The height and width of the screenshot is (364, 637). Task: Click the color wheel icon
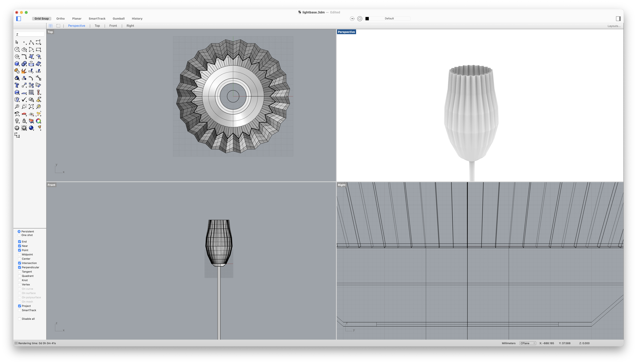coord(38,121)
